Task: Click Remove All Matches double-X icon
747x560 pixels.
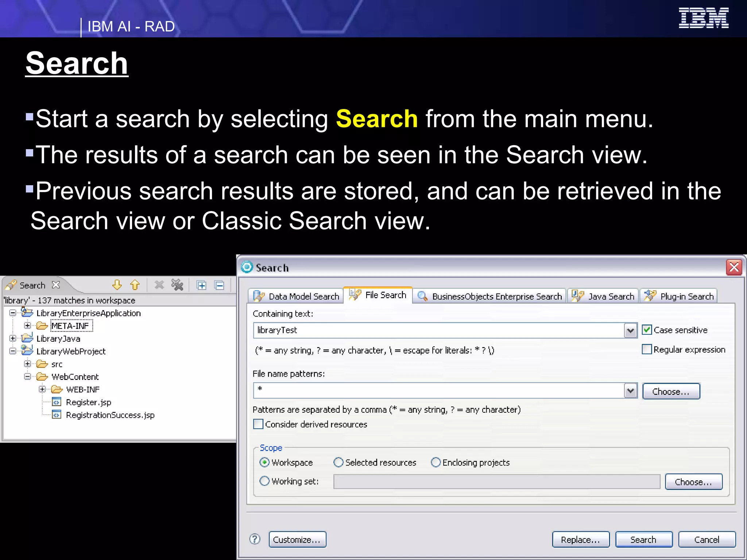Action: [x=177, y=285]
